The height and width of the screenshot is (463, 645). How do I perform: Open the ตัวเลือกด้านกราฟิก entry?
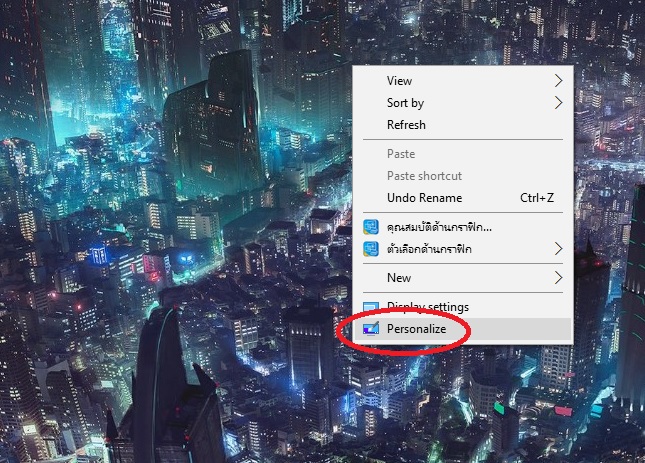tap(463, 249)
